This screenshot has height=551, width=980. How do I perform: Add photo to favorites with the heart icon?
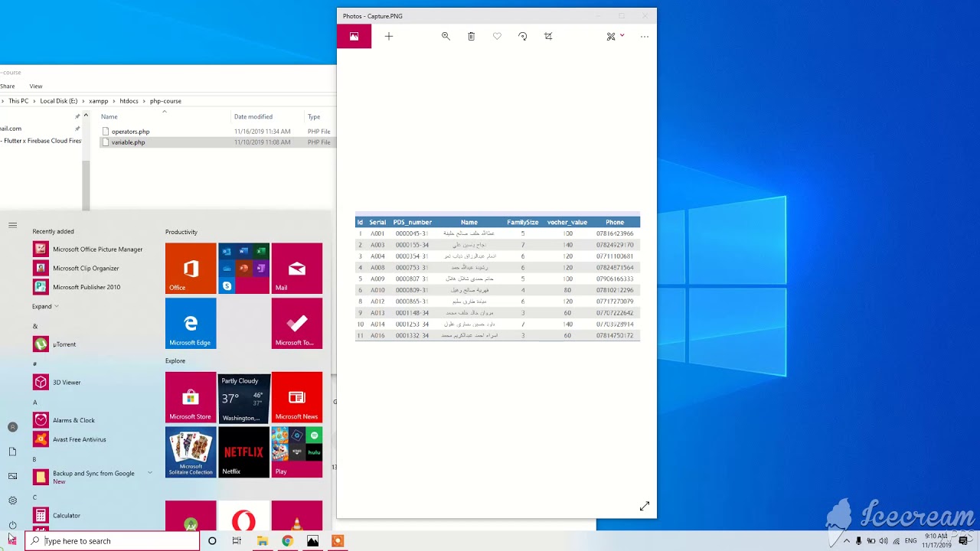[497, 36]
